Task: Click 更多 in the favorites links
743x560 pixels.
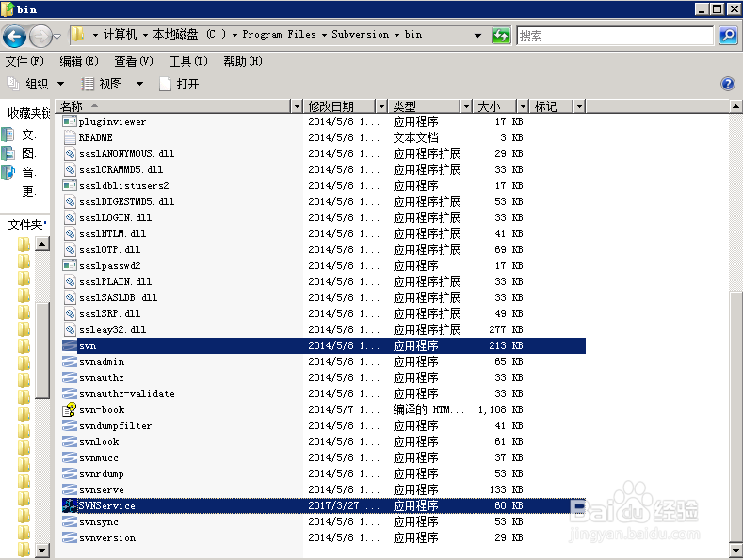Action: point(28,191)
